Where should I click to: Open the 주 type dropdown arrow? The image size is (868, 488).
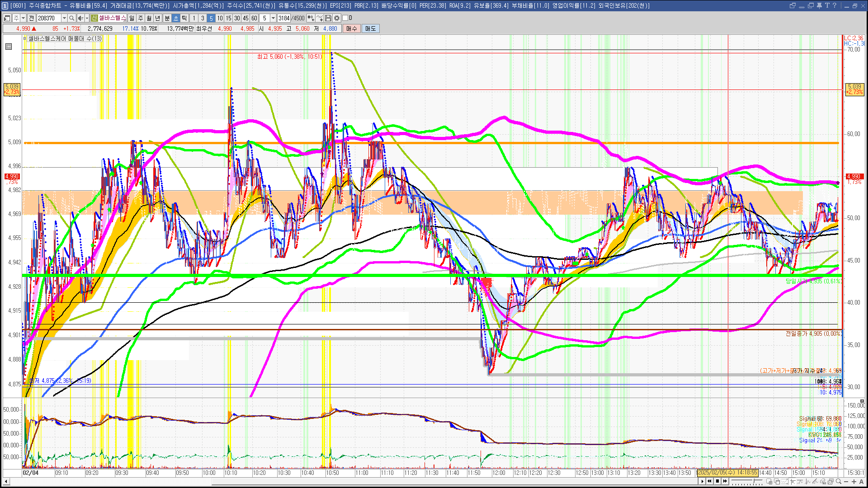point(23,18)
